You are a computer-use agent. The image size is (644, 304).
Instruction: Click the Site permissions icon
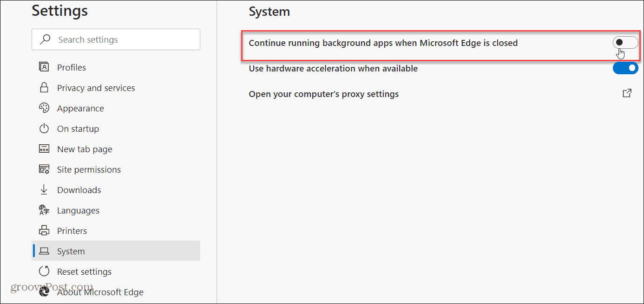pos(44,169)
